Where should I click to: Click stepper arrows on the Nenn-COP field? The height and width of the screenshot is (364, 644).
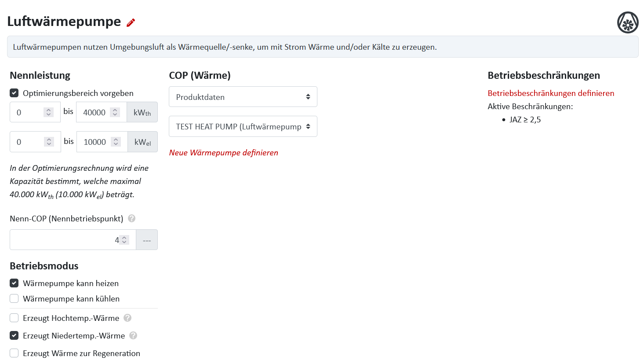coord(124,240)
